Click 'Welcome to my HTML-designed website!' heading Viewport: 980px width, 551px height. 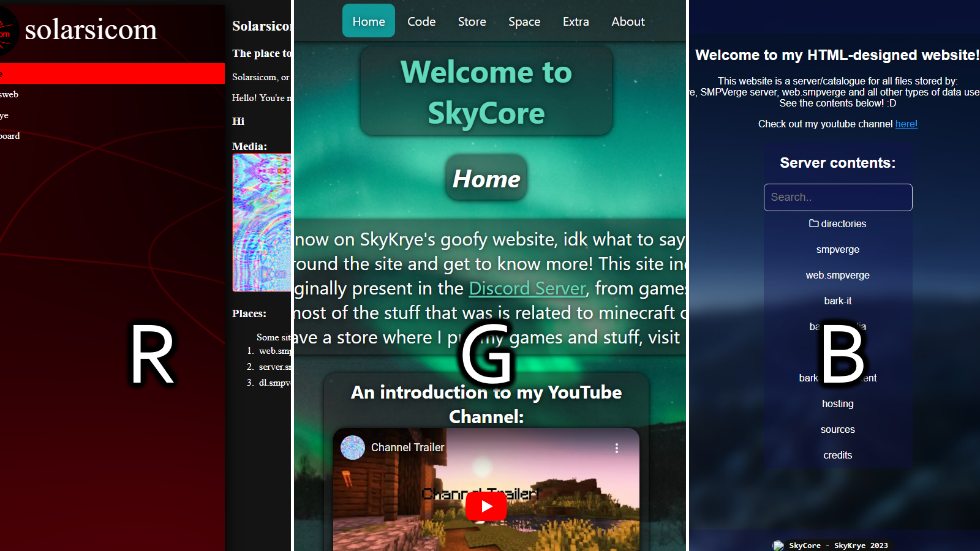[837, 55]
